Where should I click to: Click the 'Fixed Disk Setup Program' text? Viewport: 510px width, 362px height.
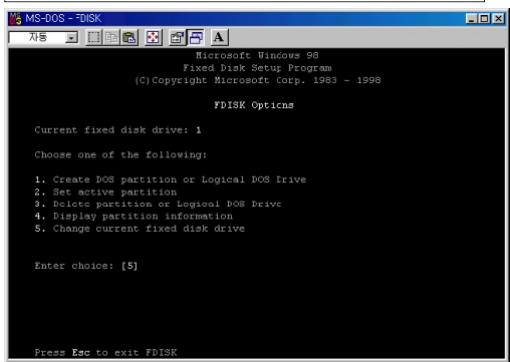pyautogui.click(x=257, y=68)
